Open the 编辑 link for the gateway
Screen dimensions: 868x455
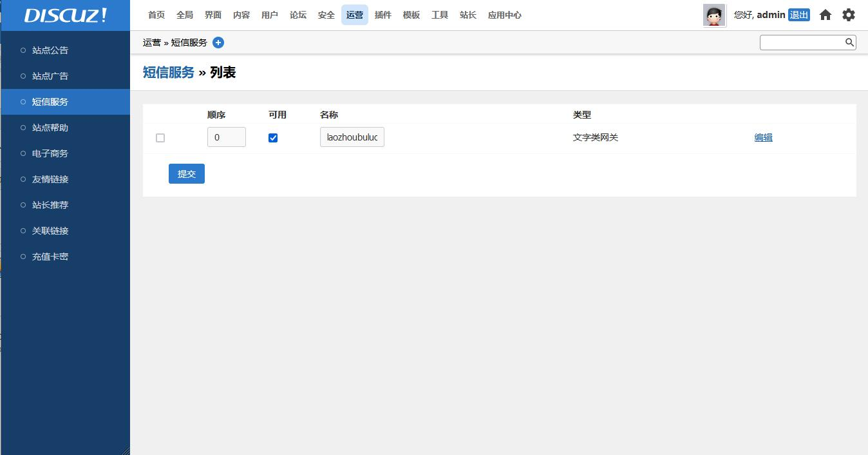tap(763, 137)
